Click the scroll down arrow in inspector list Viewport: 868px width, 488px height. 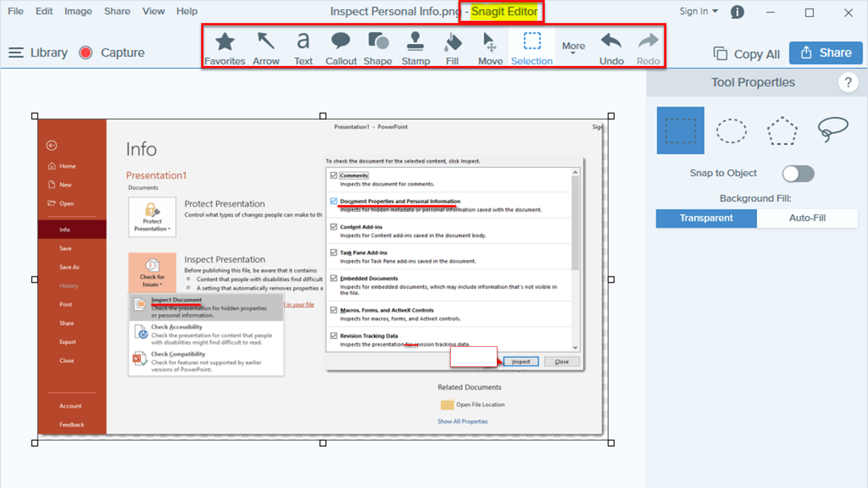click(x=575, y=347)
